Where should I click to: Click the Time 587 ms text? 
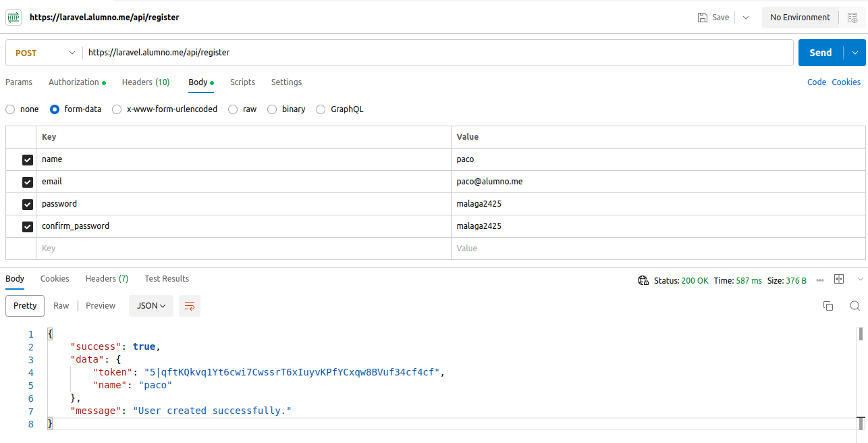pyautogui.click(x=738, y=281)
